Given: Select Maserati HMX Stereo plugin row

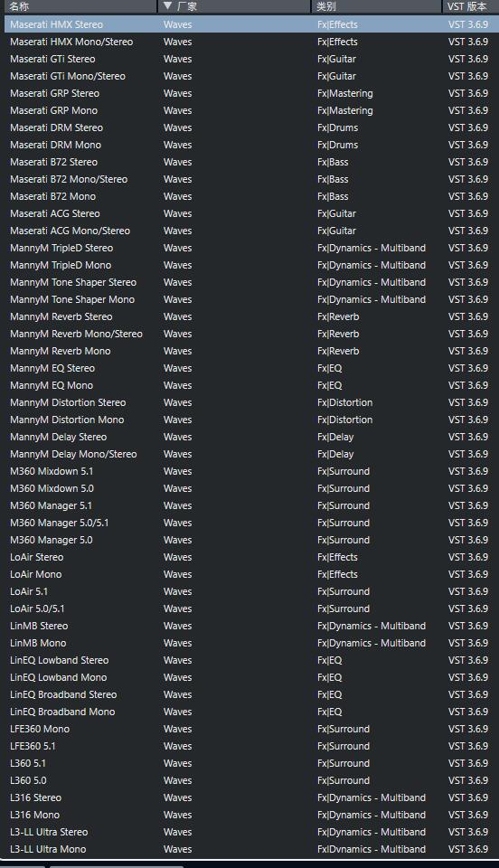Looking at the screenshot, I should 251,24.
